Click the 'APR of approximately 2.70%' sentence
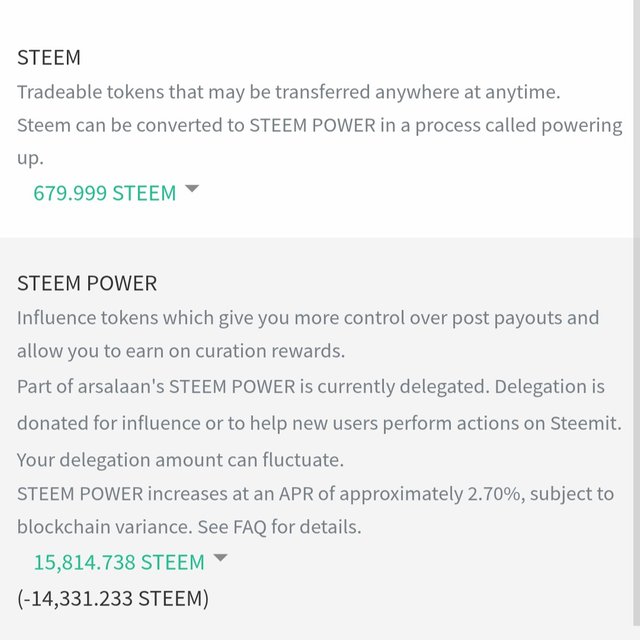The height and width of the screenshot is (640, 640). (x=316, y=494)
